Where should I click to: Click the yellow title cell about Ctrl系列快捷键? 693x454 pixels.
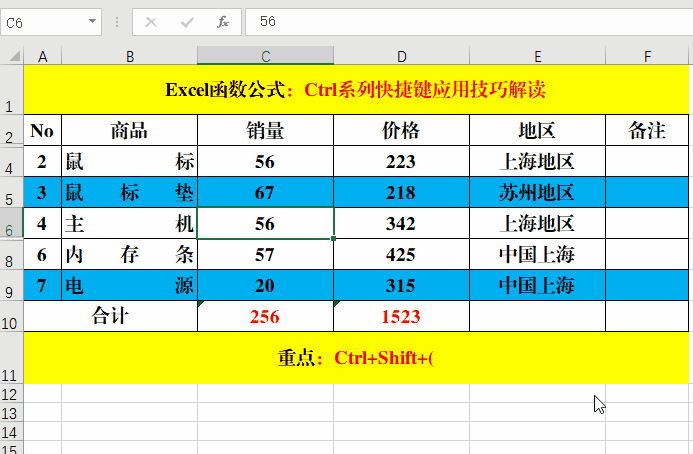pyautogui.click(x=356, y=90)
